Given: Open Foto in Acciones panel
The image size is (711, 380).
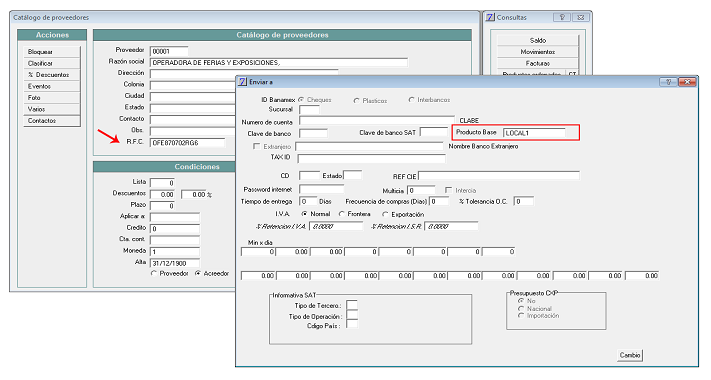Looking at the screenshot, I should [52, 97].
